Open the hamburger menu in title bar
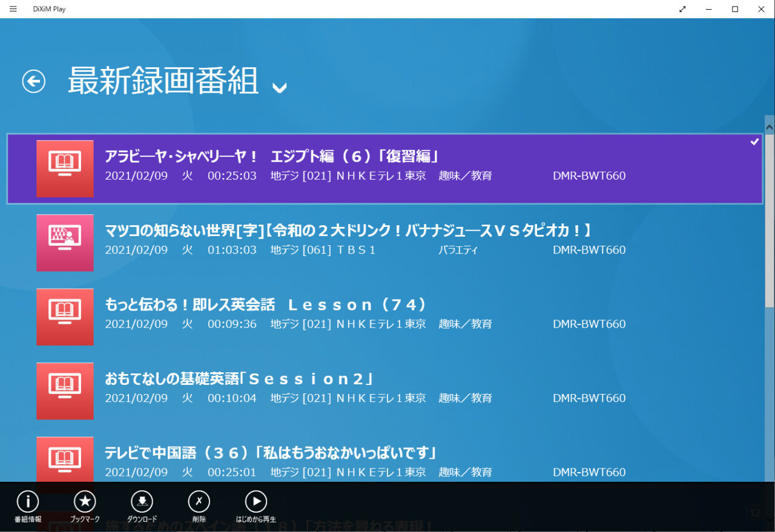775x532 pixels. click(x=13, y=9)
